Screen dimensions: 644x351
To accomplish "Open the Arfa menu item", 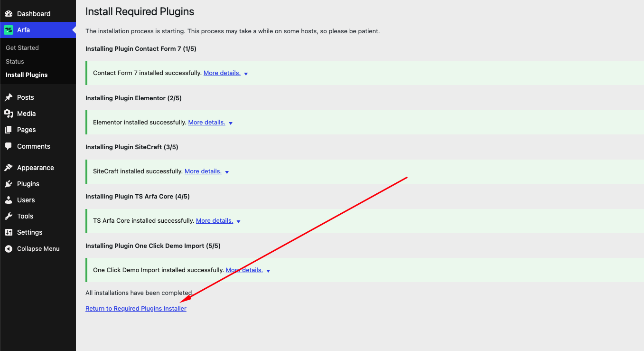I will pyautogui.click(x=38, y=30).
